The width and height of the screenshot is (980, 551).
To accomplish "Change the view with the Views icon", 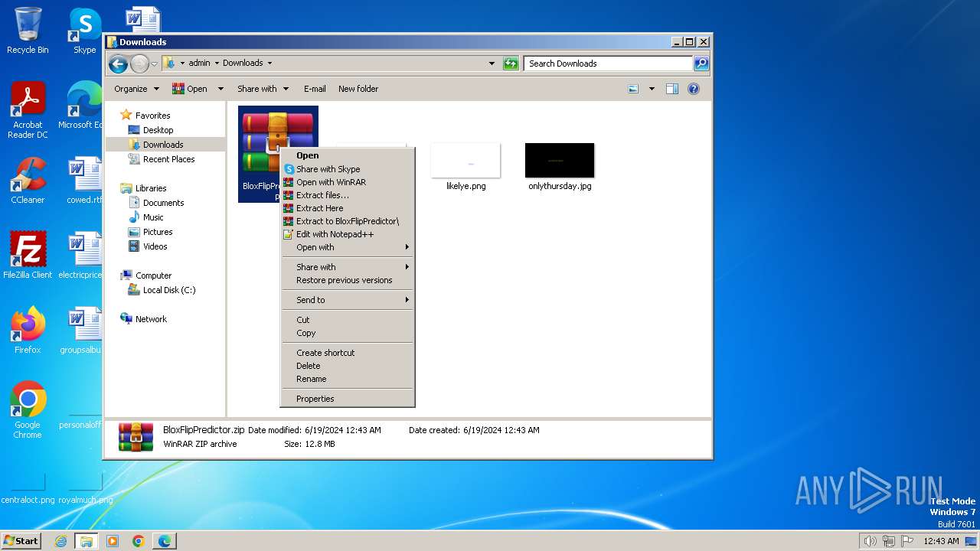I will 633,89.
